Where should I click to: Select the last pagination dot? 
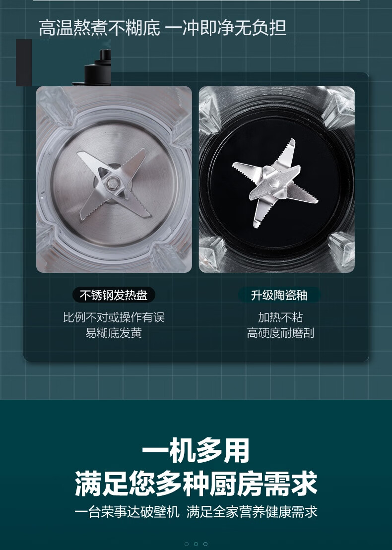click(205, 544)
